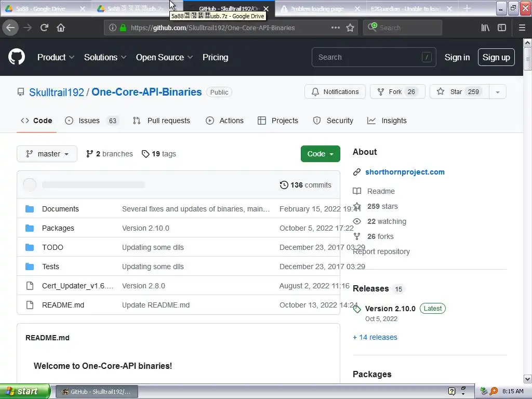Click the Pricing link
532x399 pixels.
tap(216, 57)
